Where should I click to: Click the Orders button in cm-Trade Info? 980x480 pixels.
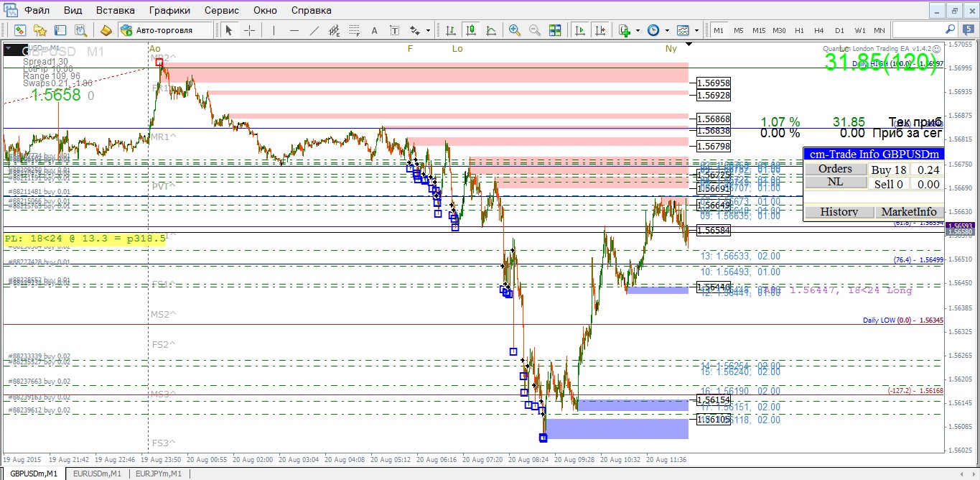tap(836, 169)
